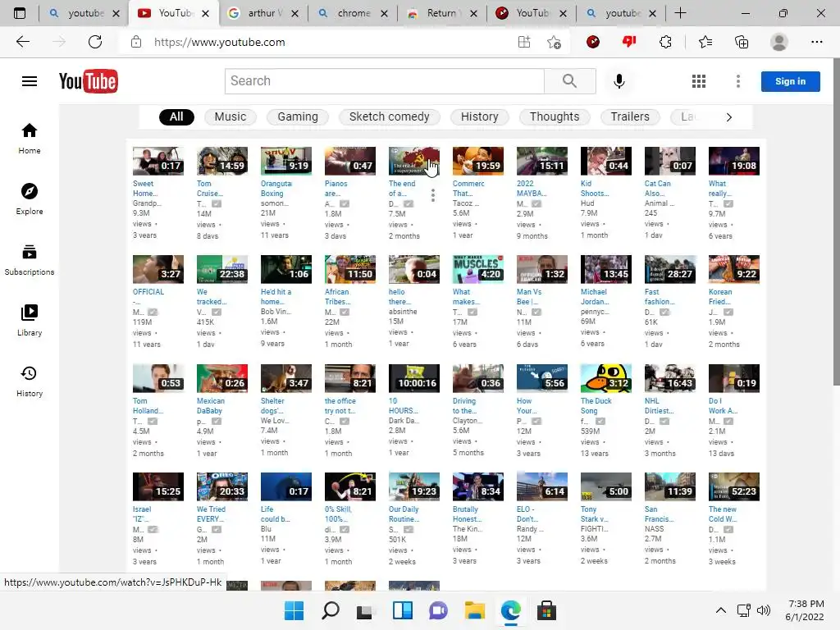View site information lock icon
This screenshot has height=630, width=840.
pos(136,42)
